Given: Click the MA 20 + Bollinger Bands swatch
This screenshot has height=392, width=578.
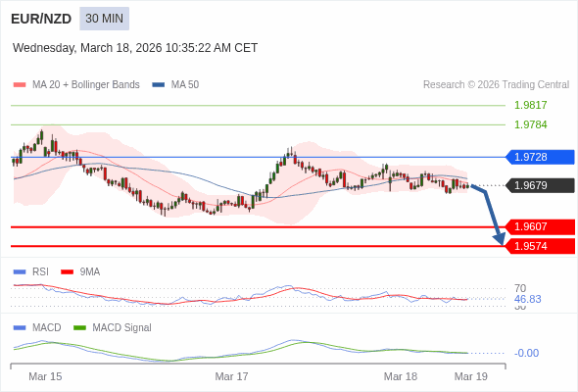Looking at the screenshot, I should 20,85.
